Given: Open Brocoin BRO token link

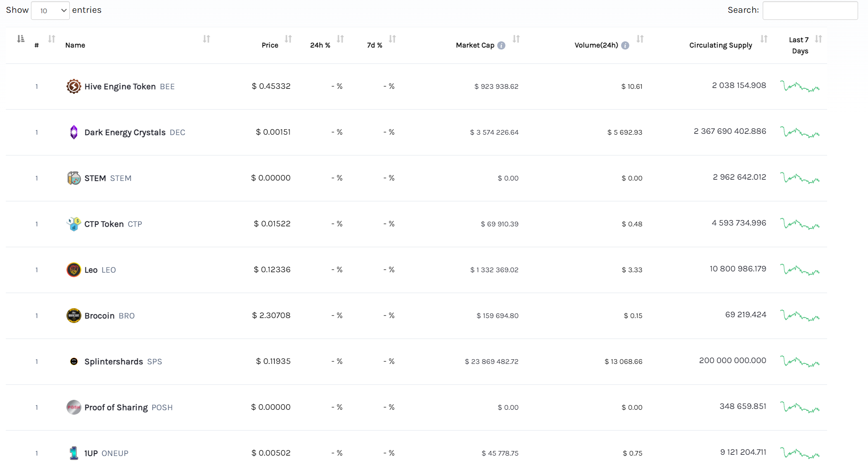Looking at the screenshot, I should coord(109,316).
